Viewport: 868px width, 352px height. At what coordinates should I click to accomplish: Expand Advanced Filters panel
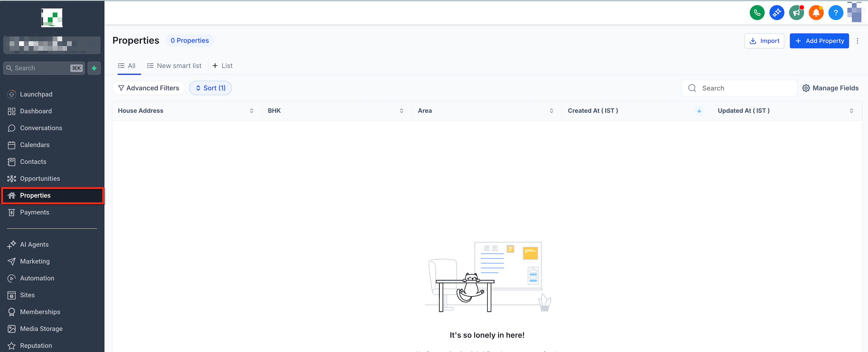point(149,88)
